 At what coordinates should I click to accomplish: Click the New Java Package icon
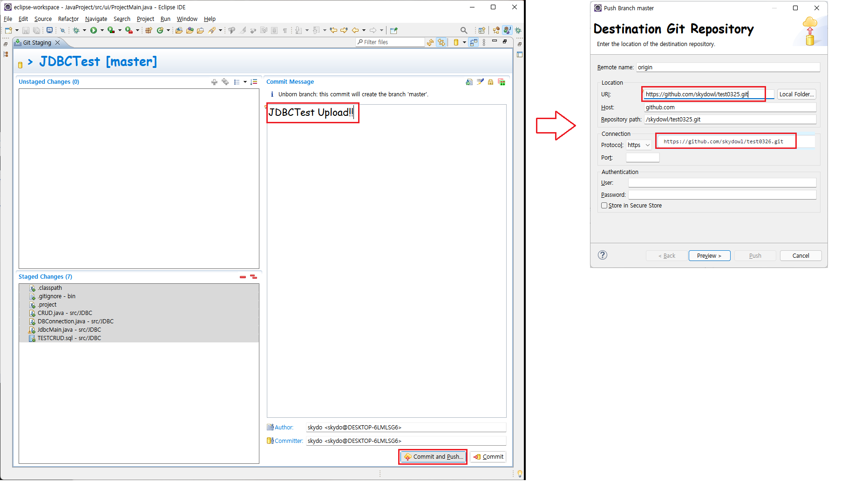click(149, 30)
